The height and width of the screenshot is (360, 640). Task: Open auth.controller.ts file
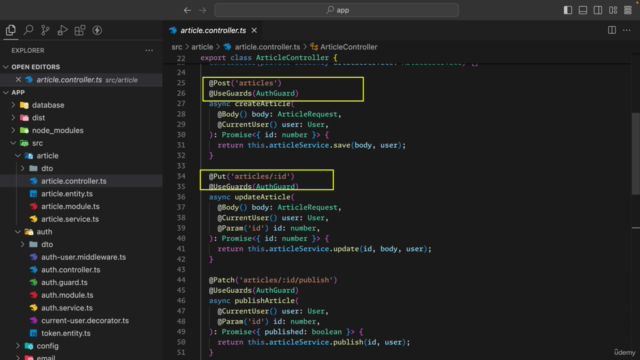pyautogui.click(x=71, y=270)
